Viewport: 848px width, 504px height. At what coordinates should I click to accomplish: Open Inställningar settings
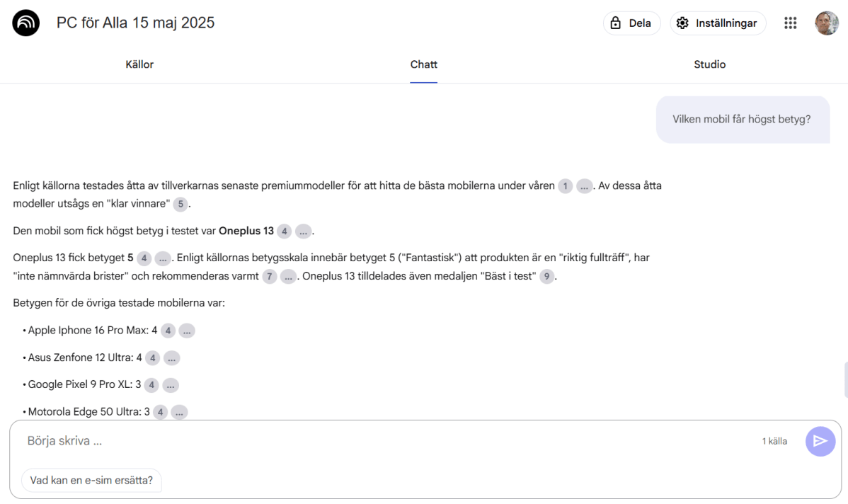718,23
